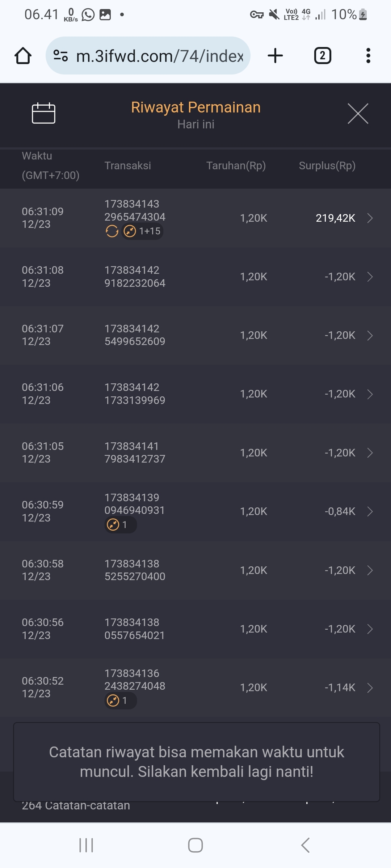The height and width of the screenshot is (868, 391).
Task: Expand details for the 06:31:08 transaction
Action: coord(370,277)
